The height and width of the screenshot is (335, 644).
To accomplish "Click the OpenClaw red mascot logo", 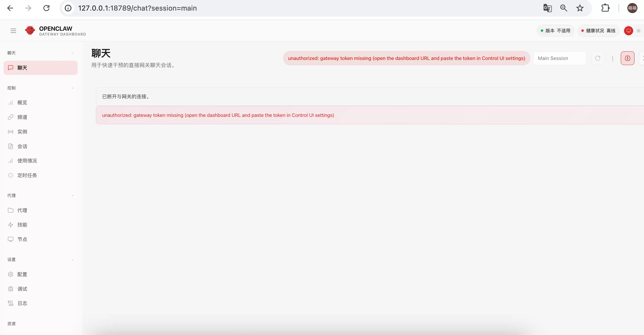I will pos(30,30).
